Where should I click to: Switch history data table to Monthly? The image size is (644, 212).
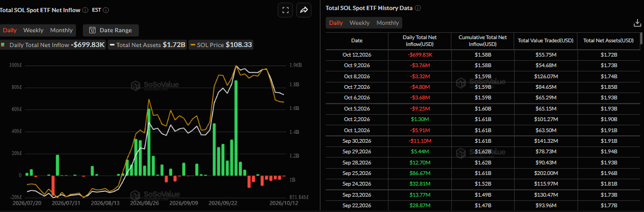pos(387,23)
